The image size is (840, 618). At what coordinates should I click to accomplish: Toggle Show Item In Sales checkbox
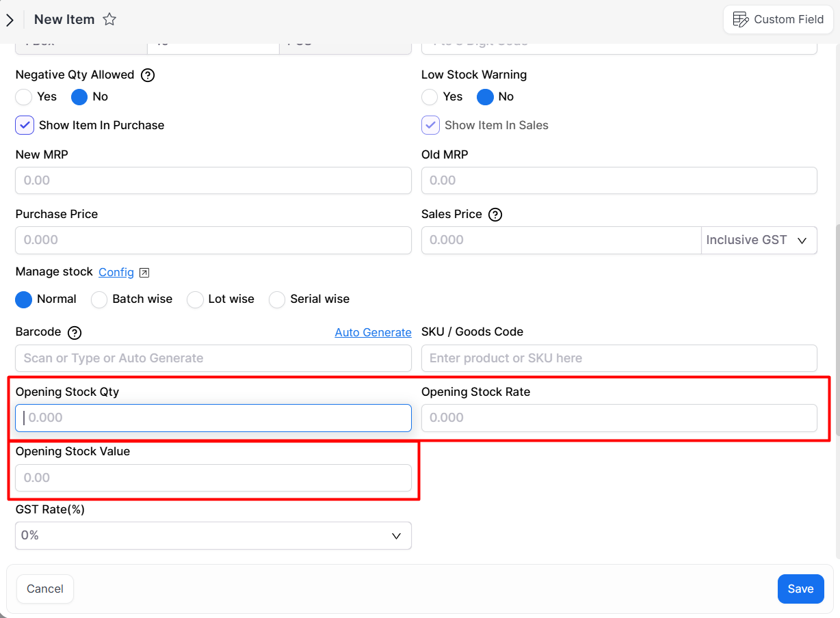pyautogui.click(x=430, y=125)
